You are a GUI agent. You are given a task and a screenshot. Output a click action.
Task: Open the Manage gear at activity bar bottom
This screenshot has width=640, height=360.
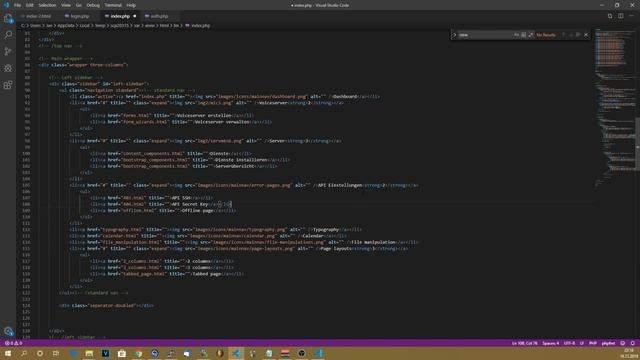[x=8, y=331]
